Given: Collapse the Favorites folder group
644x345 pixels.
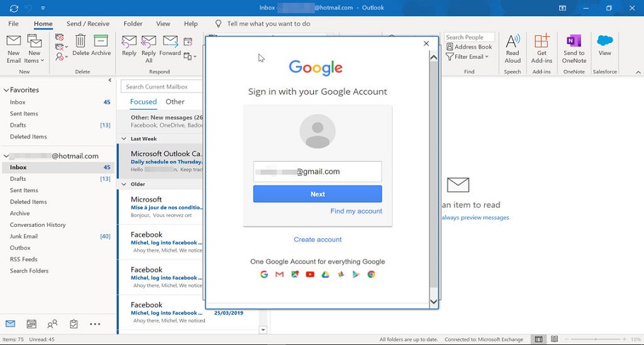Looking at the screenshot, I should click(x=6, y=90).
